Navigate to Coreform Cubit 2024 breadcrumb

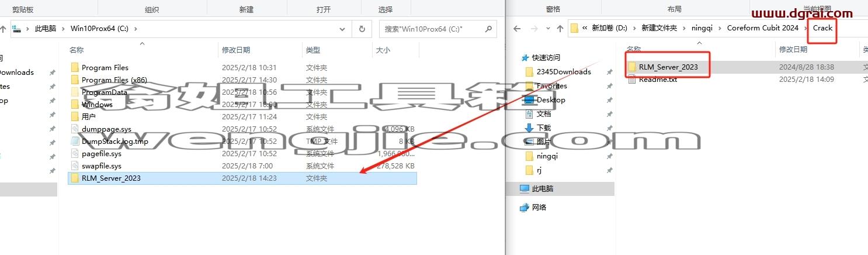point(763,27)
